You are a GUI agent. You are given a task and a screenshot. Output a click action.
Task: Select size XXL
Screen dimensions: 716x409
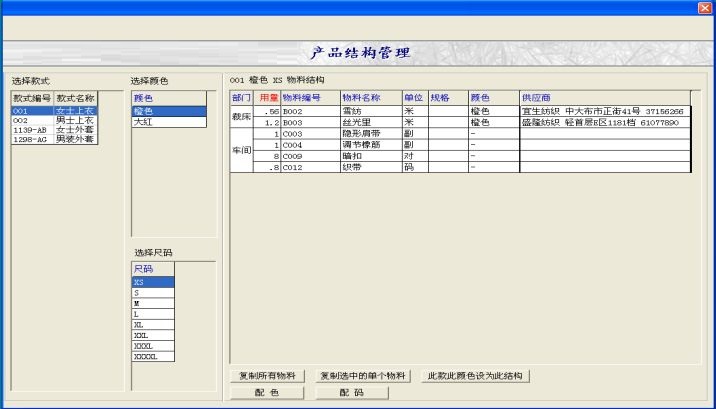point(153,336)
